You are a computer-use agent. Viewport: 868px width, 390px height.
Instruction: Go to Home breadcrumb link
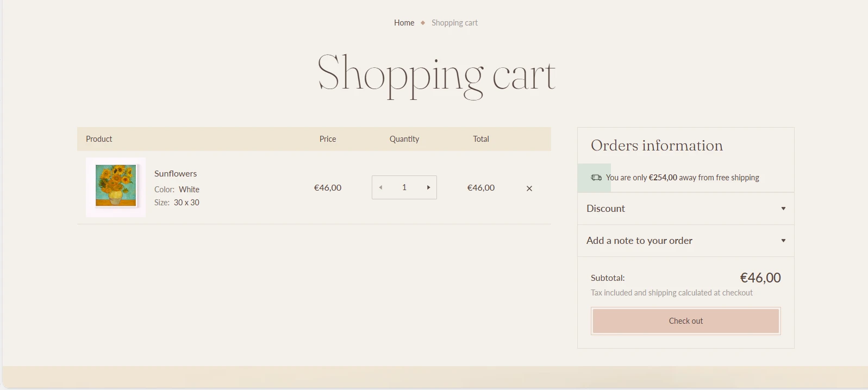(x=404, y=23)
